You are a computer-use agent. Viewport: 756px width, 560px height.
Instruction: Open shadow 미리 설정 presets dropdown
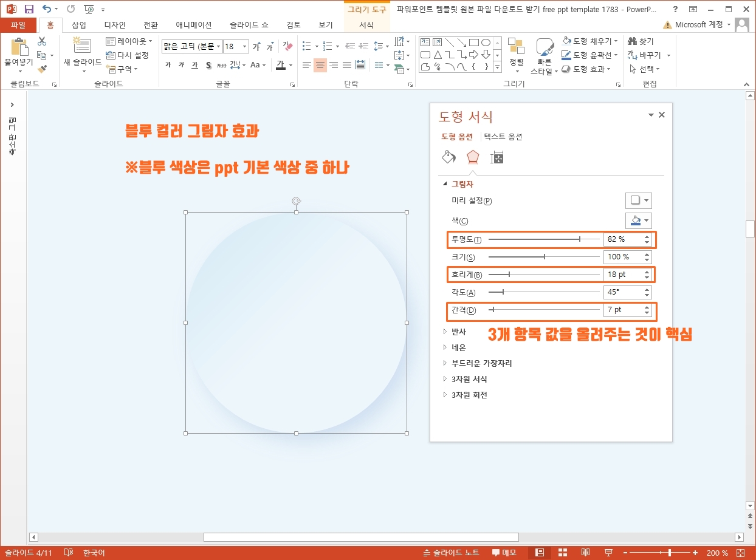point(639,200)
